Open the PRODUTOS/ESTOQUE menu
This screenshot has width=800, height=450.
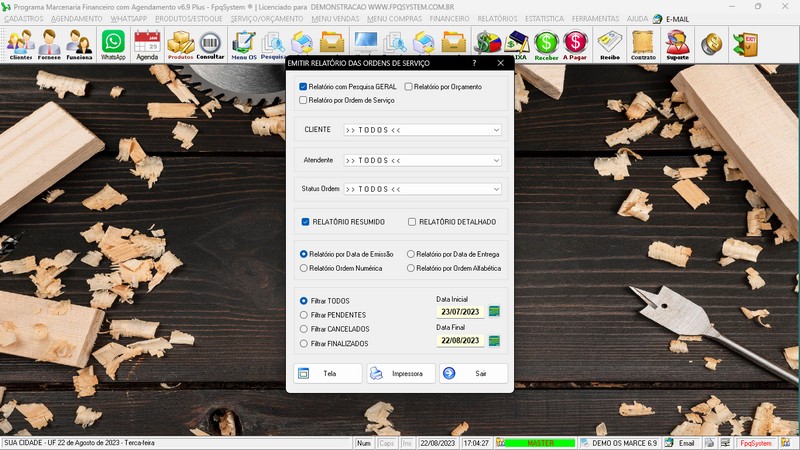[x=189, y=19]
